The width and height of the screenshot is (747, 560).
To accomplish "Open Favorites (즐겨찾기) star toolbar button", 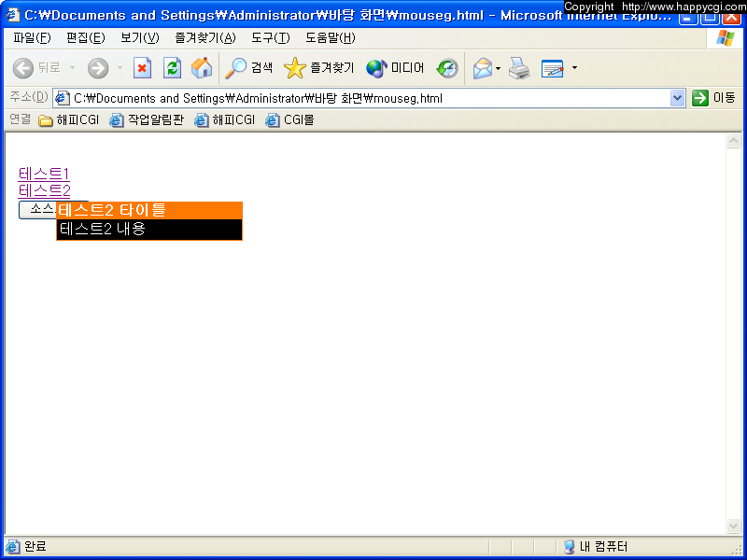I will tap(318, 68).
